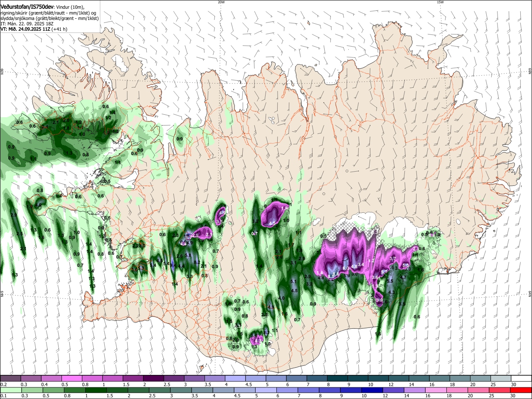Click the 2.6 precipitation value on the map
The width and height of the screenshot is (532, 399).
[180, 256]
